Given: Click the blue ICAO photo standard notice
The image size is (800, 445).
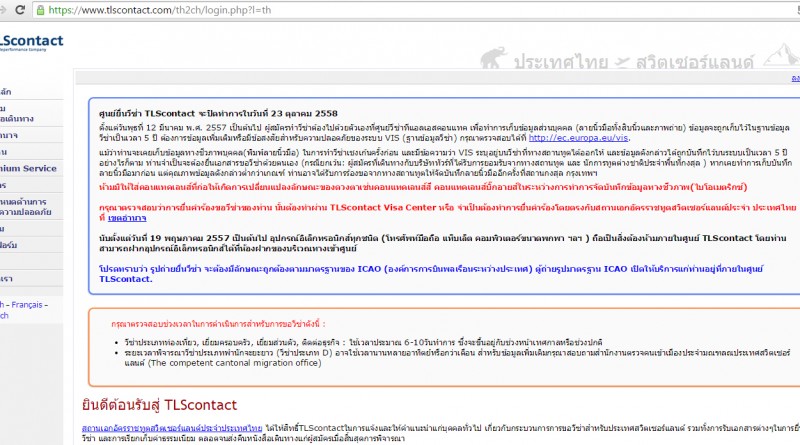Looking at the screenshot, I should click(x=431, y=274).
